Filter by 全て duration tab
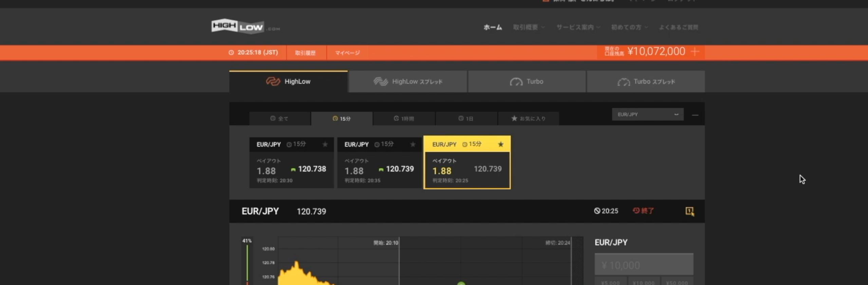868x285 pixels. coord(280,118)
